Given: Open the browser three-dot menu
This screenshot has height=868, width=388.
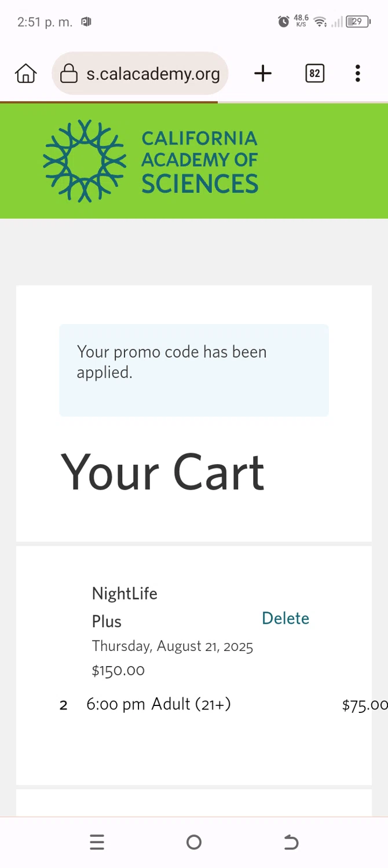Looking at the screenshot, I should pyautogui.click(x=358, y=73).
